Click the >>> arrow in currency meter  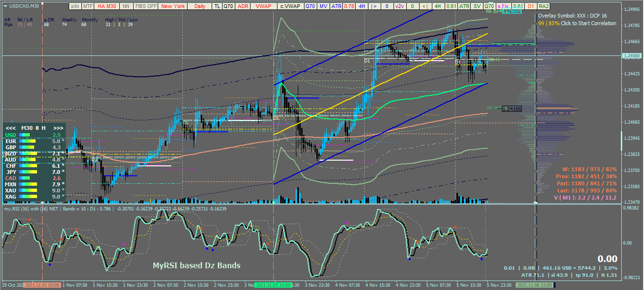click(59, 128)
